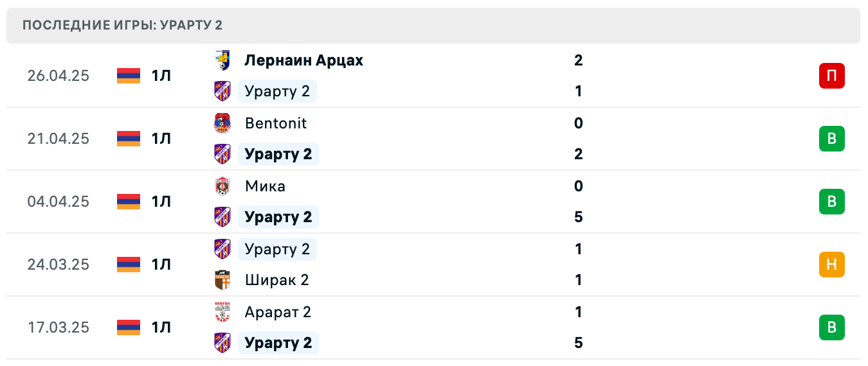Click the Лернаин Арцах team logo
The image size is (868, 366).
222,60
